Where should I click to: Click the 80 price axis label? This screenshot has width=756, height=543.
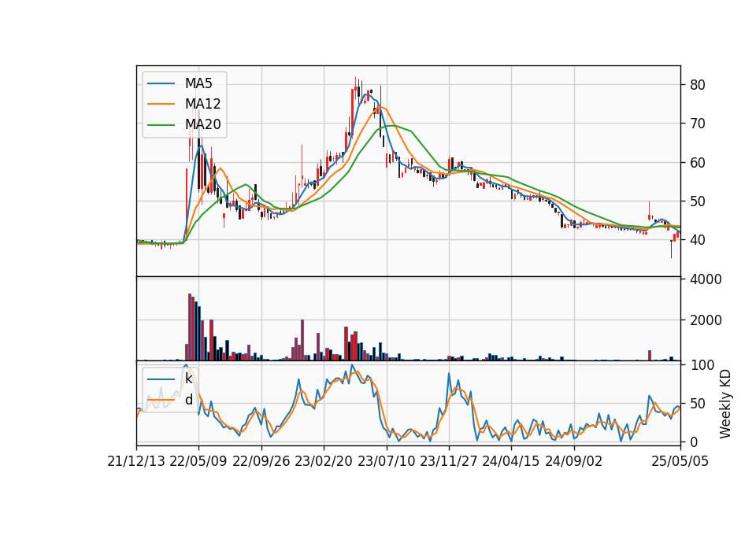[698, 85]
